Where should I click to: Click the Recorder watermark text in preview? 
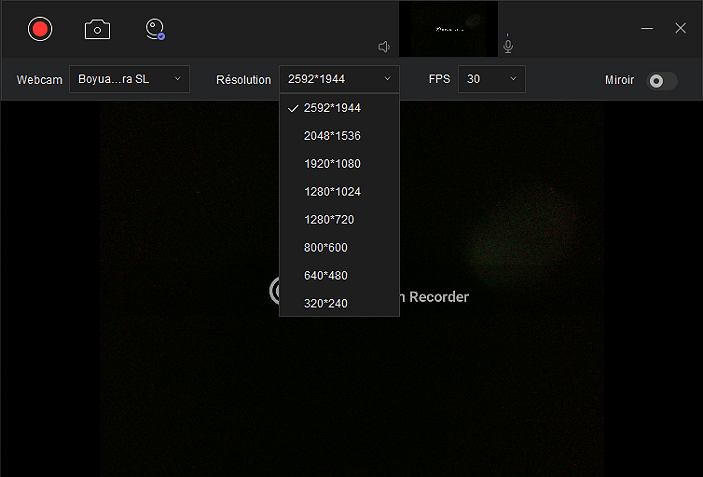[x=439, y=297]
